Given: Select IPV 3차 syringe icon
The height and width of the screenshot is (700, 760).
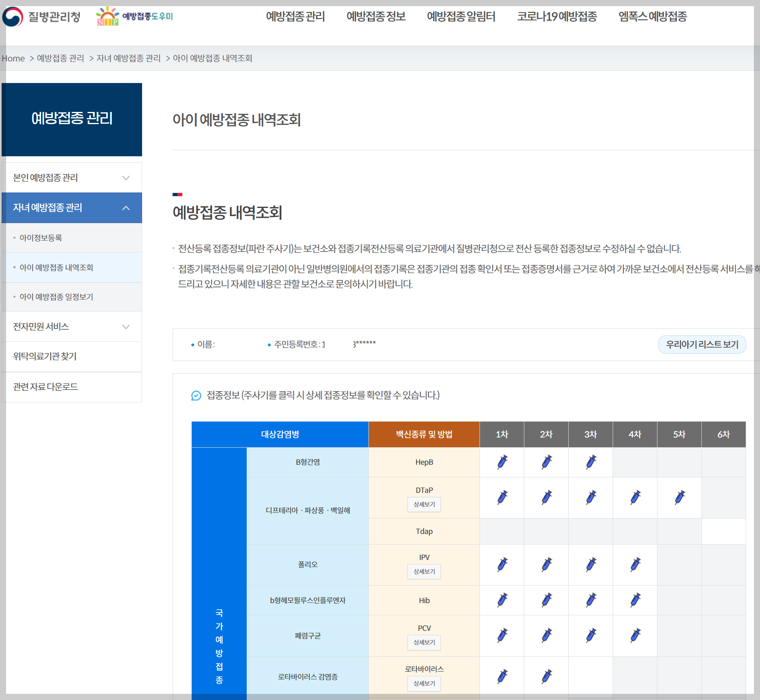Looking at the screenshot, I should (591, 564).
